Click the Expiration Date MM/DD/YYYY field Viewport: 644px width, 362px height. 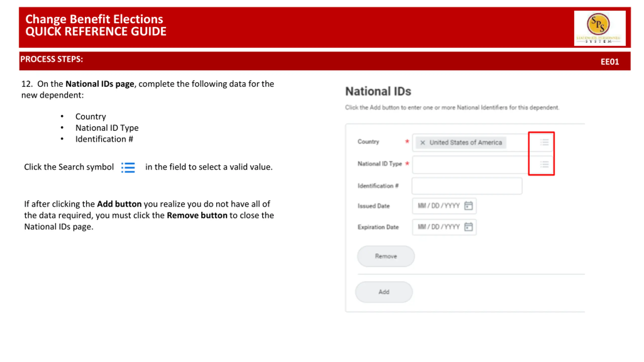point(444,227)
